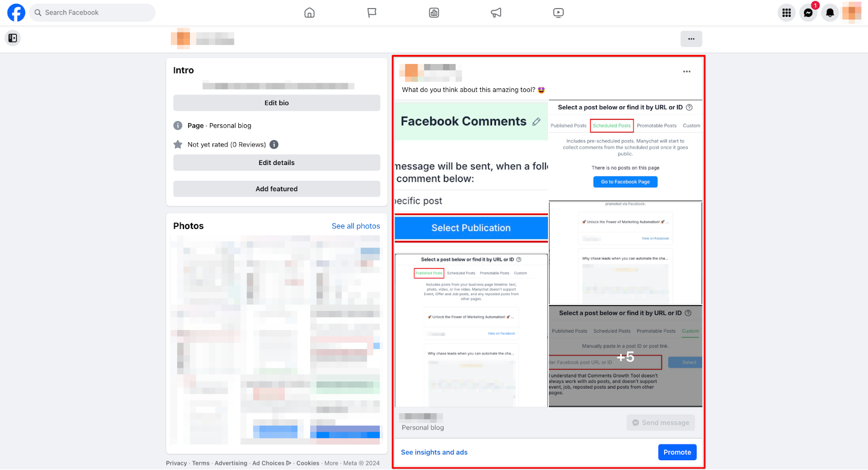Click the blue Promote button
The width and height of the screenshot is (868, 470).
click(x=677, y=452)
